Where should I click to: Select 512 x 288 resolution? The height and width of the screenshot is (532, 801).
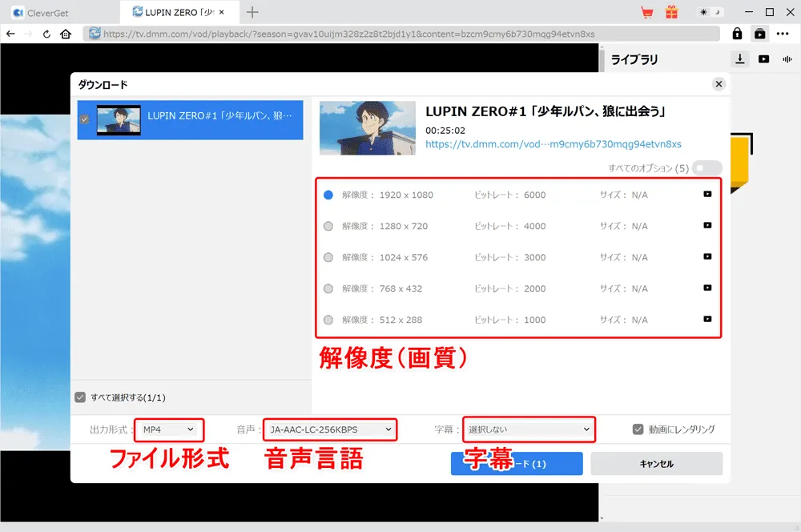(328, 320)
